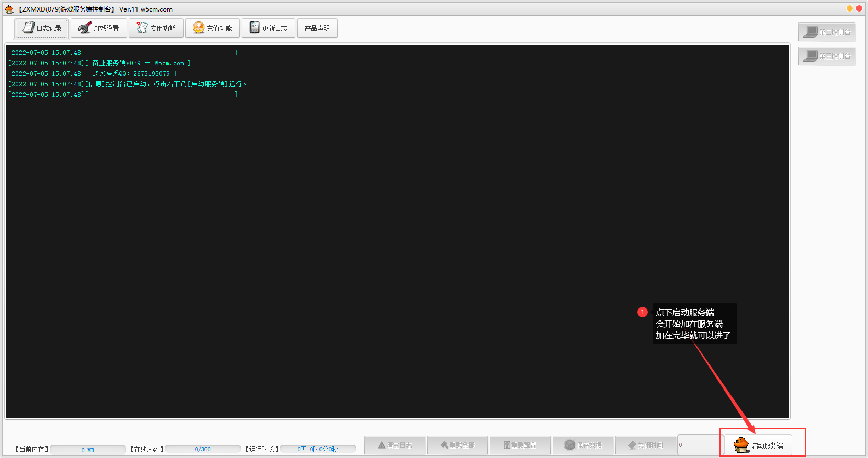The height and width of the screenshot is (458, 868).
Task: Open the 第二控制台 laptop button
Action: pos(827,32)
